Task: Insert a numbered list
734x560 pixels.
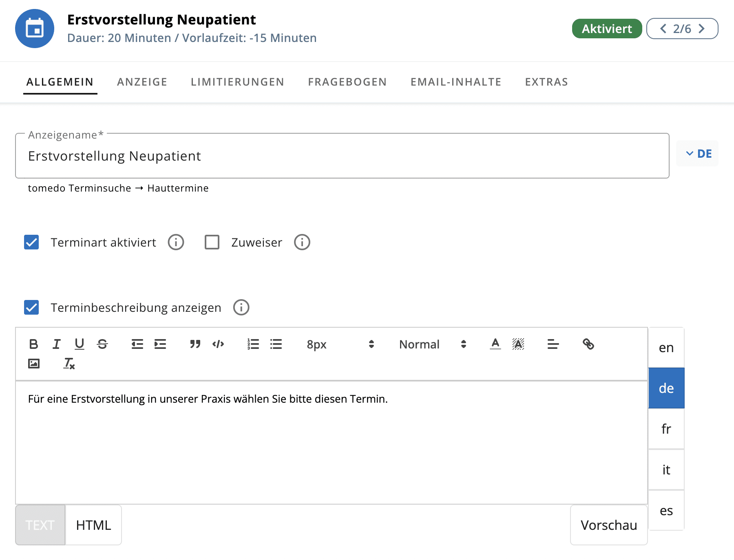Action: (x=253, y=344)
